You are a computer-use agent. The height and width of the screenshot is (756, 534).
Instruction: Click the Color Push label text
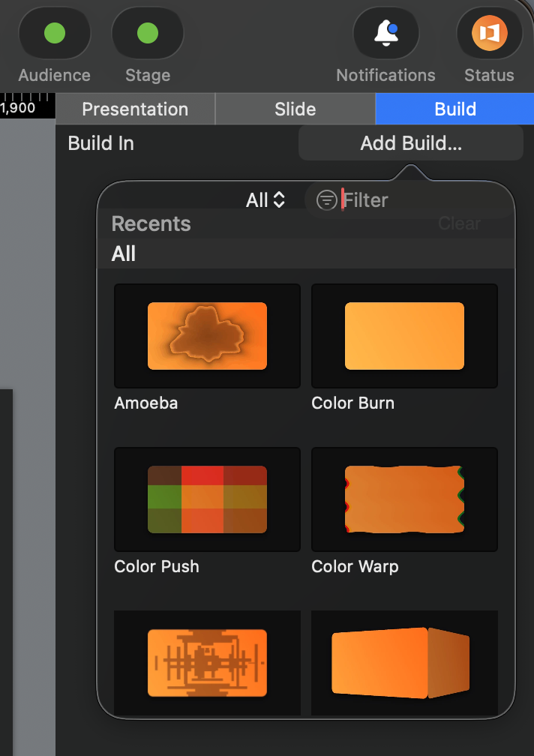click(x=157, y=566)
